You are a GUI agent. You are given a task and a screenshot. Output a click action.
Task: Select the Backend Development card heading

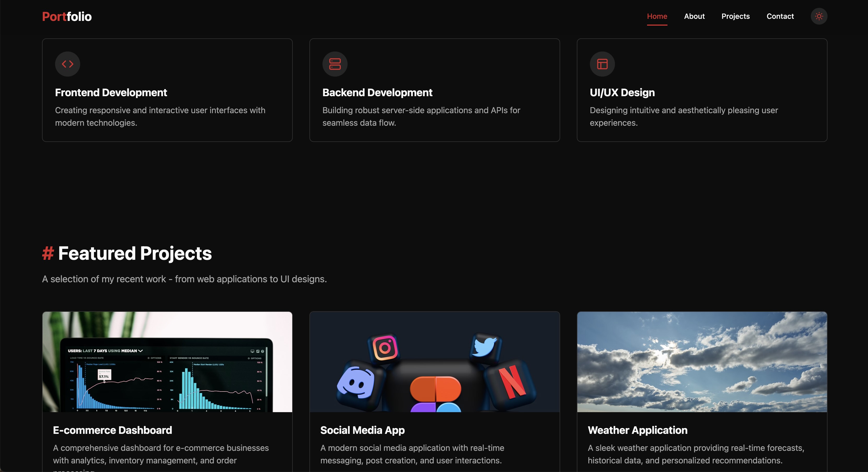pos(377,92)
